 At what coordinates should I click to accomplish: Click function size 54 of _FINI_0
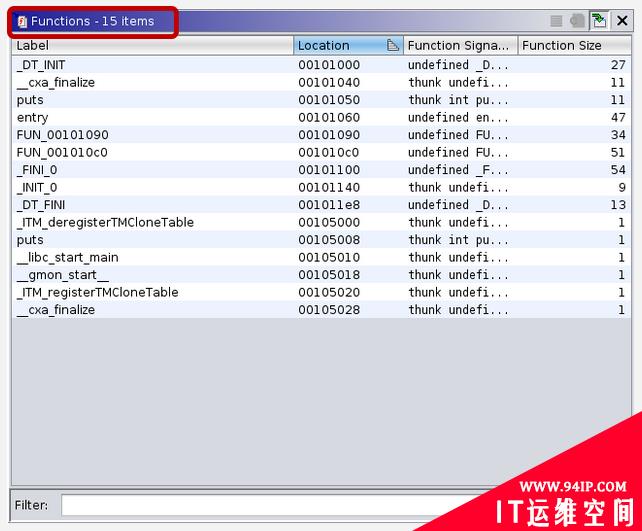point(618,170)
